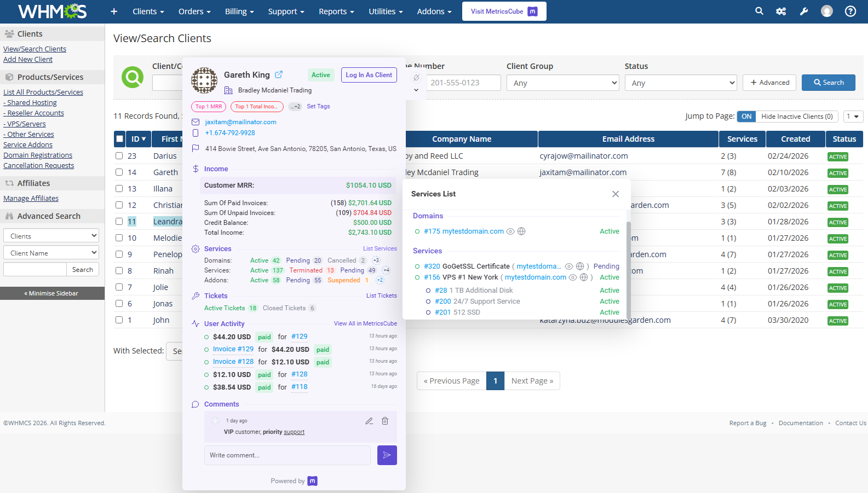Tick the checkbox for client ID 23
The image size is (868, 493).
tap(119, 156)
